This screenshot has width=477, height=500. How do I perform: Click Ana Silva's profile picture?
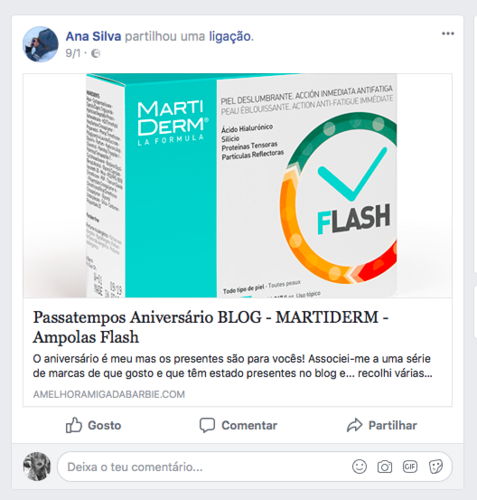click(x=40, y=44)
